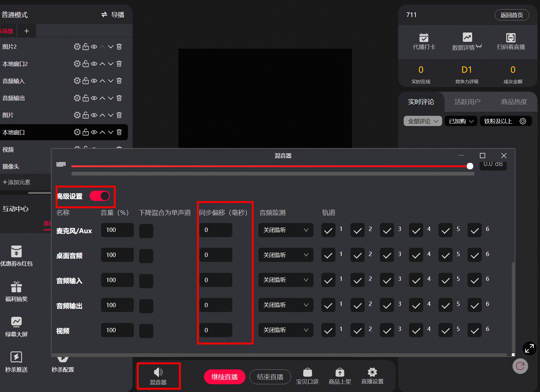540x392 pixels.
Task: Click the 继续直播 button
Action: coord(225,377)
